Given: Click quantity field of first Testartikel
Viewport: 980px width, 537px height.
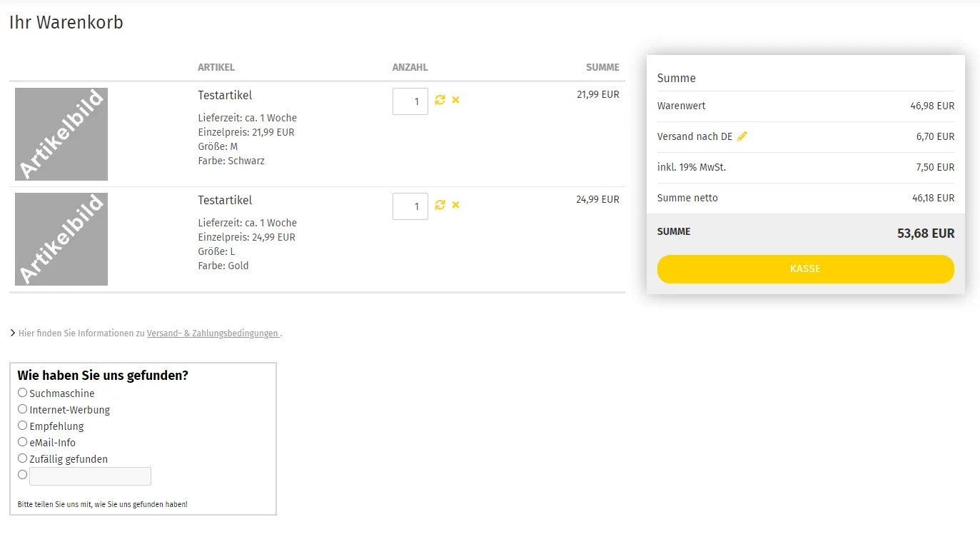Looking at the screenshot, I should pyautogui.click(x=410, y=101).
